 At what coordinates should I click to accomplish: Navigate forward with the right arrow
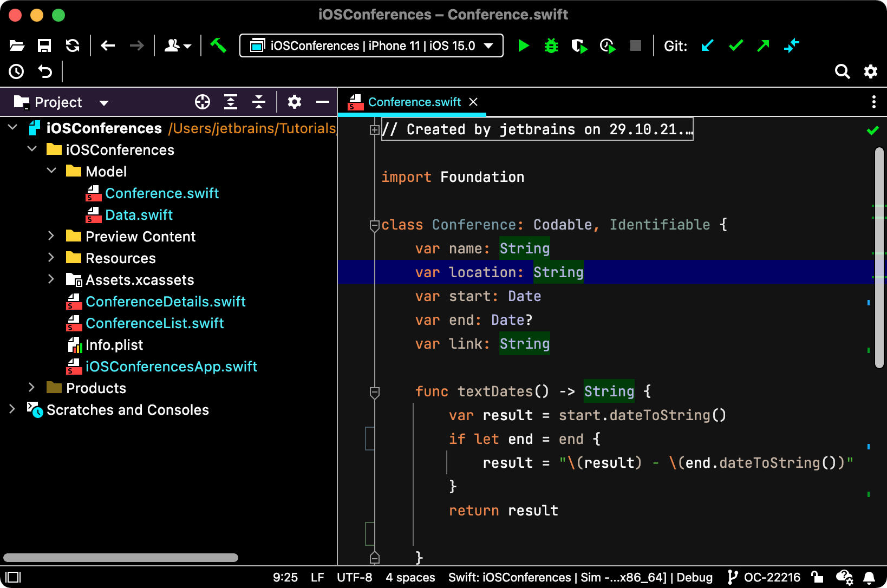point(137,46)
